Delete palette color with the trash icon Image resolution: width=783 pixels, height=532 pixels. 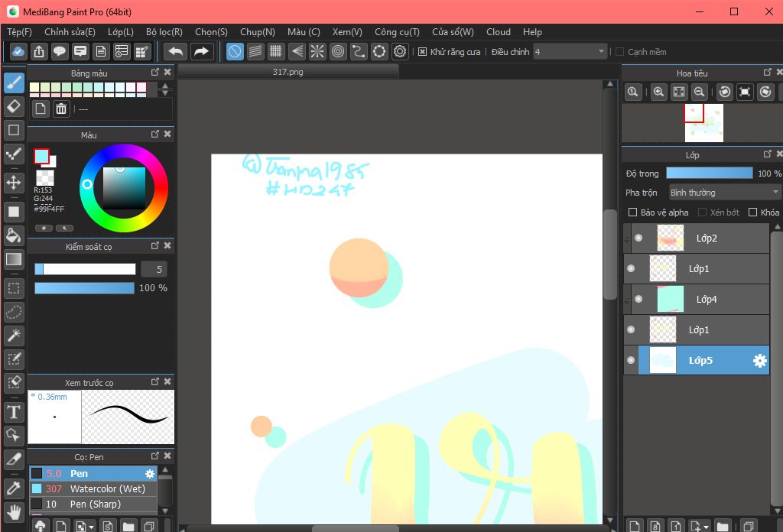(61, 109)
